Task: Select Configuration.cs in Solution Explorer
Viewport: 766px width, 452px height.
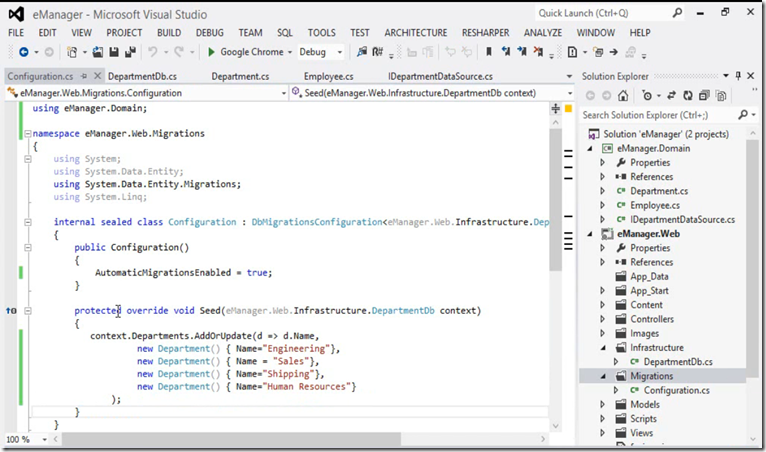Action: (677, 390)
